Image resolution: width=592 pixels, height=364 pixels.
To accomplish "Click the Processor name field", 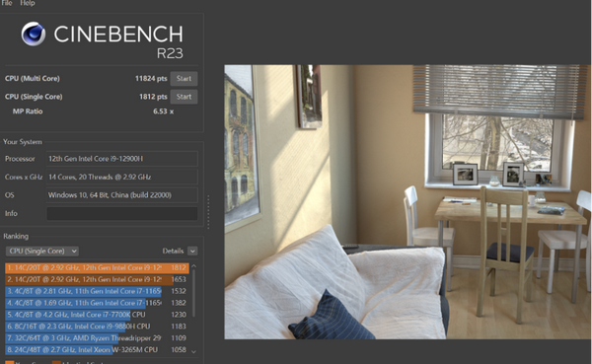I will coord(122,159).
